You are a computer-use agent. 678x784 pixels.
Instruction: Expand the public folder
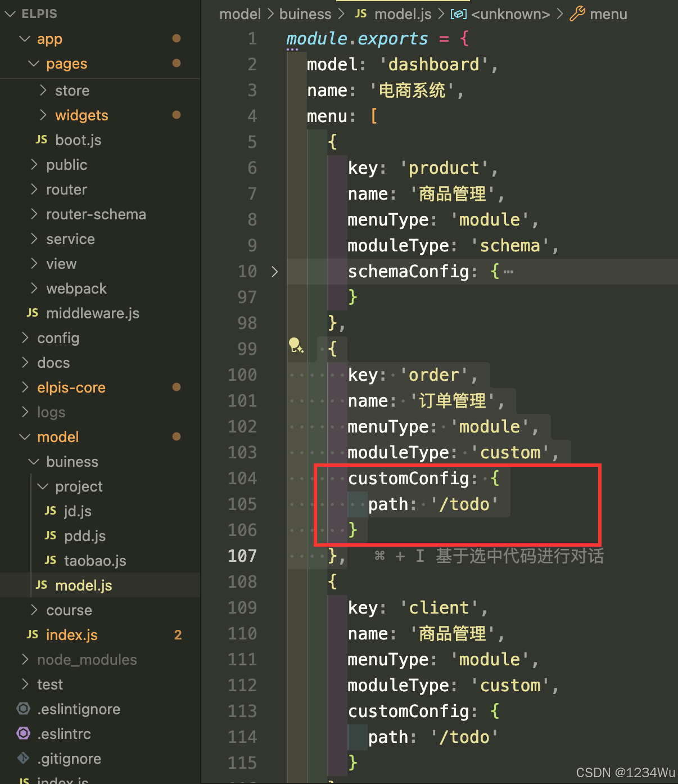(34, 165)
